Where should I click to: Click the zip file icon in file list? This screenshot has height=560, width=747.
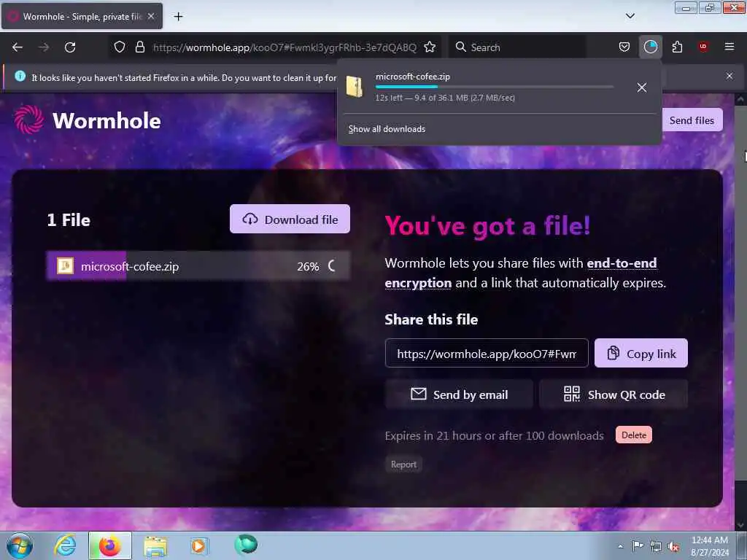click(65, 265)
